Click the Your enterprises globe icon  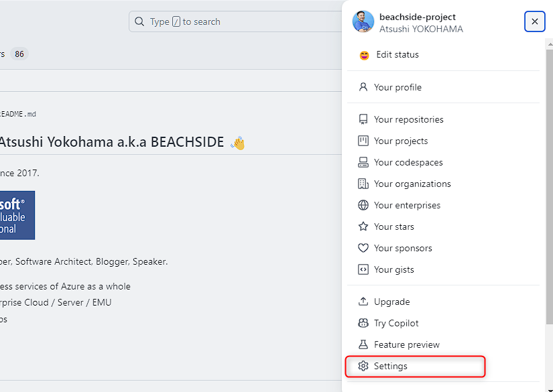click(363, 205)
